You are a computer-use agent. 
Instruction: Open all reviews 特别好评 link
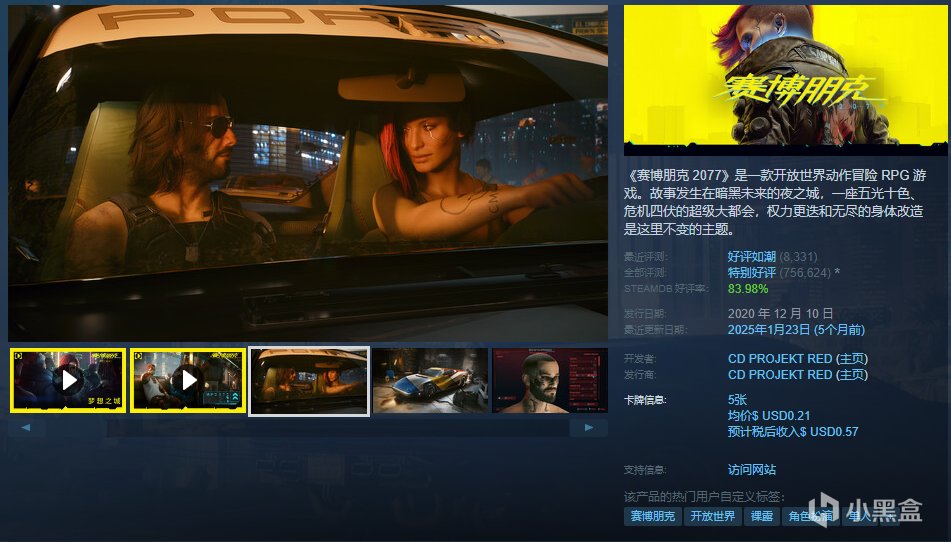(x=751, y=273)
